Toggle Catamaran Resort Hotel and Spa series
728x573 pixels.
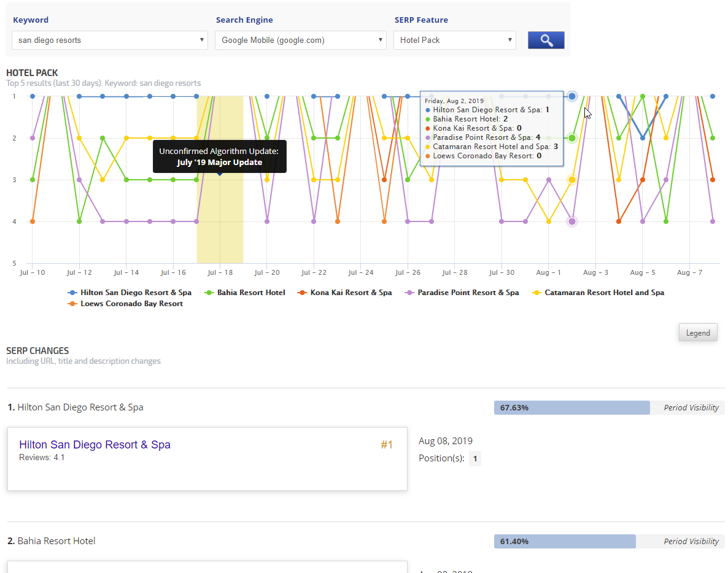(x=603, y=293)
